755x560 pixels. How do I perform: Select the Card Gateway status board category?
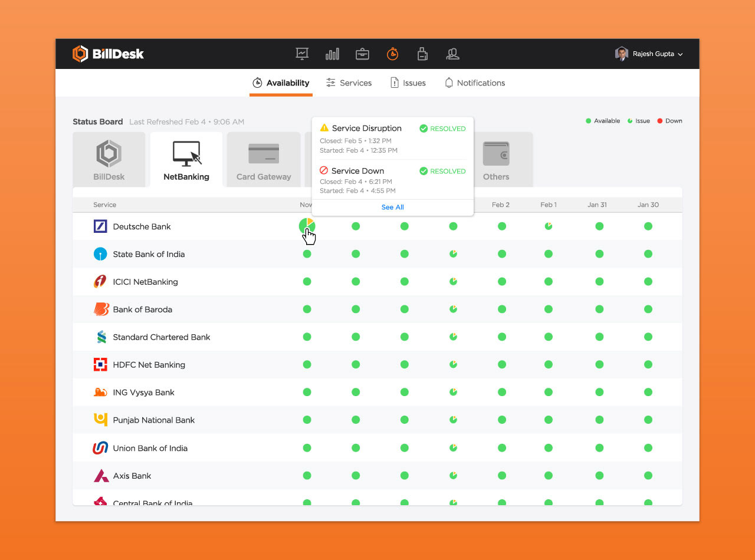click(264, 159)
